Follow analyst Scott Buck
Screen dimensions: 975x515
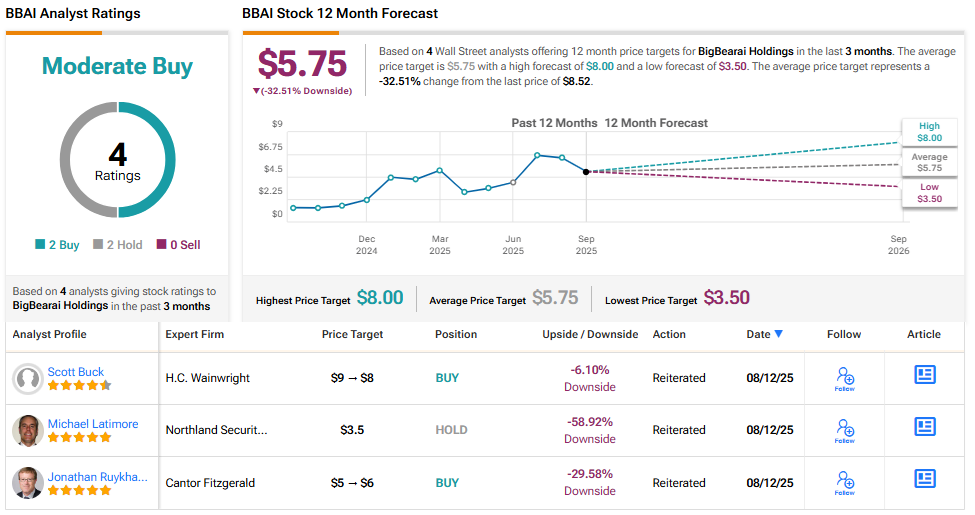pos(844,378)
